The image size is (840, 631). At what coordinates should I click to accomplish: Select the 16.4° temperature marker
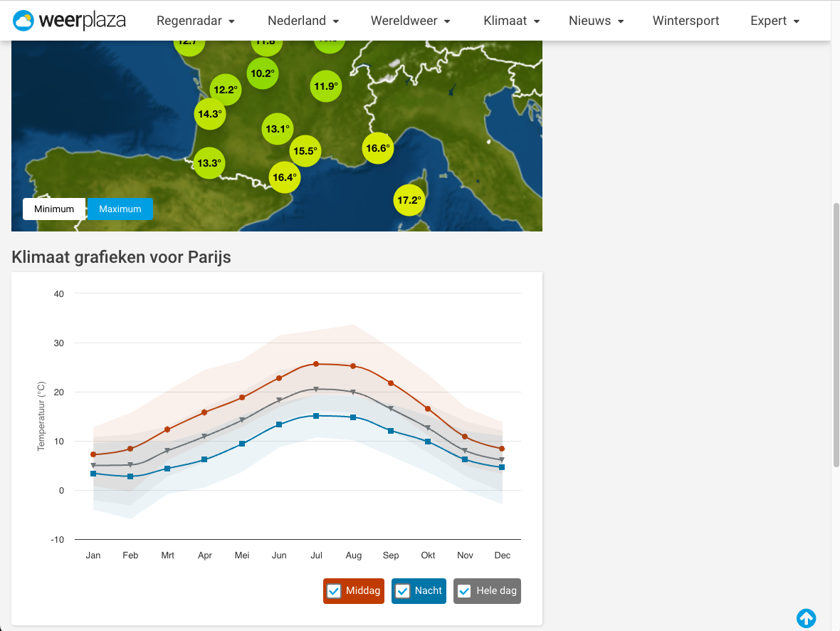[x=284, y=177]
